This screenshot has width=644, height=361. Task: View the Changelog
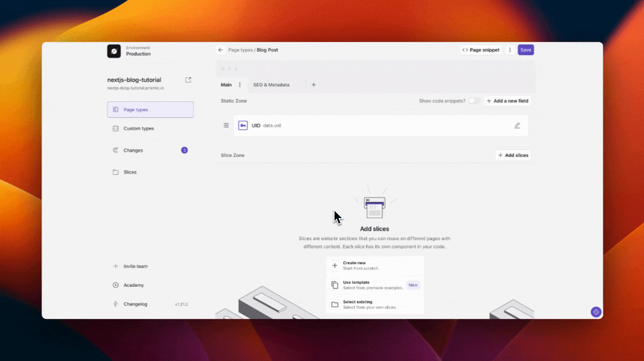coord(134,304)
